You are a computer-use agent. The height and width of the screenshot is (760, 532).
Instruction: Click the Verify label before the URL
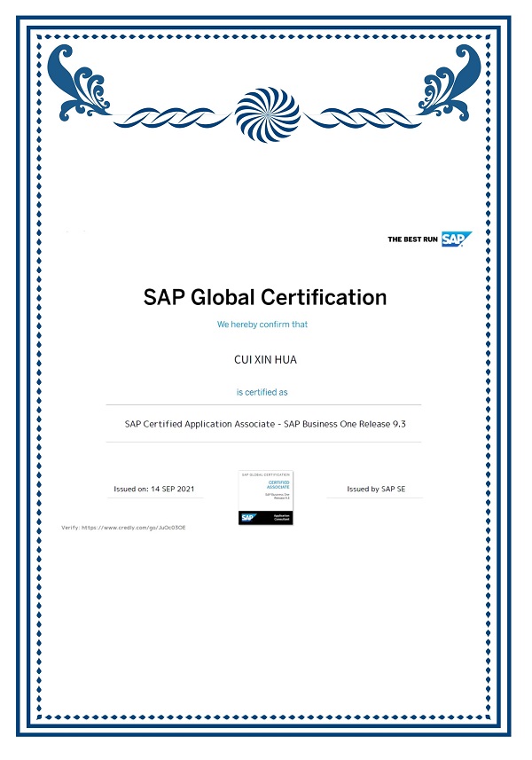(71, 528)
